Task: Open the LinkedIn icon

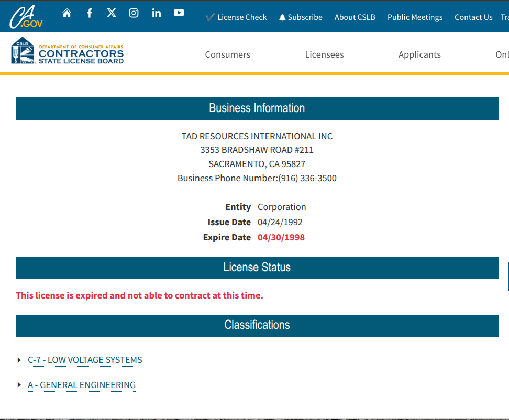Action: pyautogui.click(x=157, y=13)
